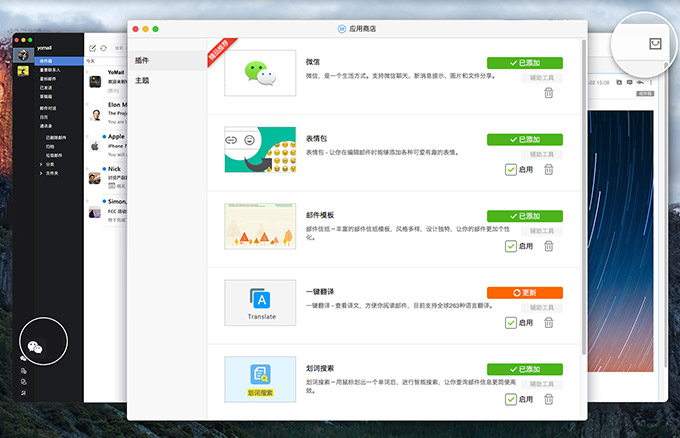Click 辅助工具 tag under 微信
Screen dimensions: 680x438
coord(542,78)
